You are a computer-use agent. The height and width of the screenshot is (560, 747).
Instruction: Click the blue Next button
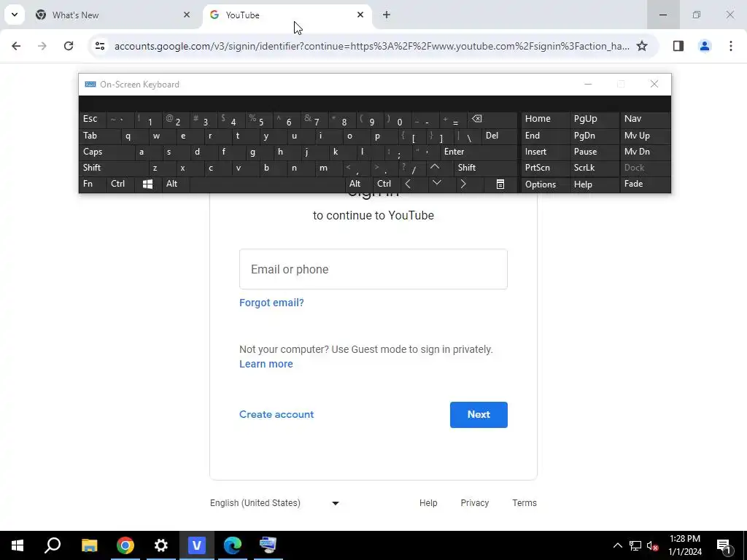click(479, 415)
